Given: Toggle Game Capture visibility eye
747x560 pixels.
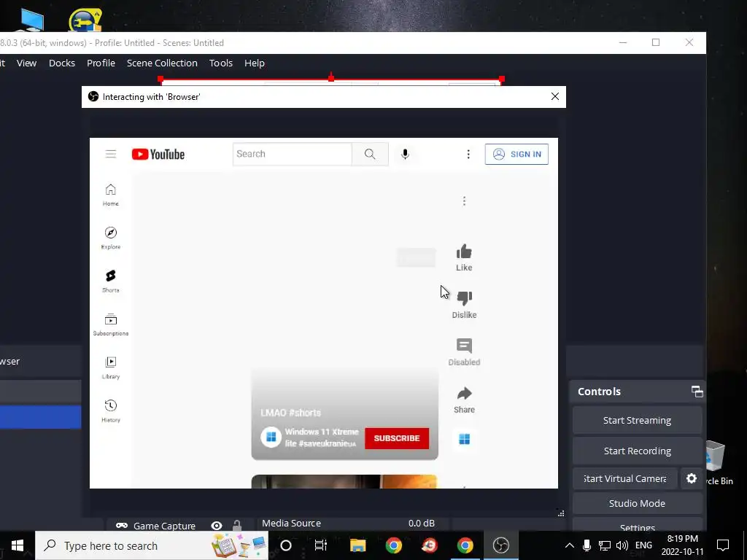Looking at the screenshot, I should [x=217, y=526].
